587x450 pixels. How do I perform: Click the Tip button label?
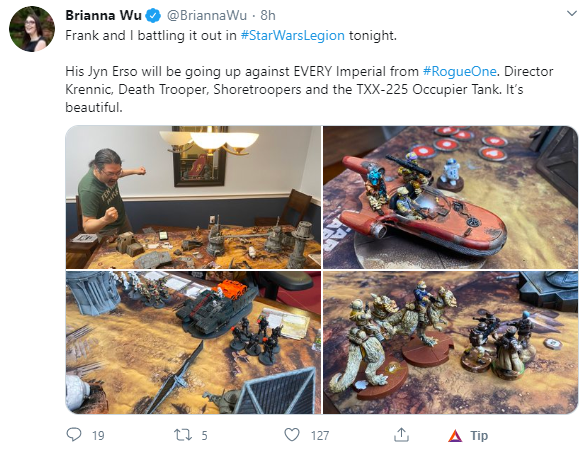click(x=479, y=435)
